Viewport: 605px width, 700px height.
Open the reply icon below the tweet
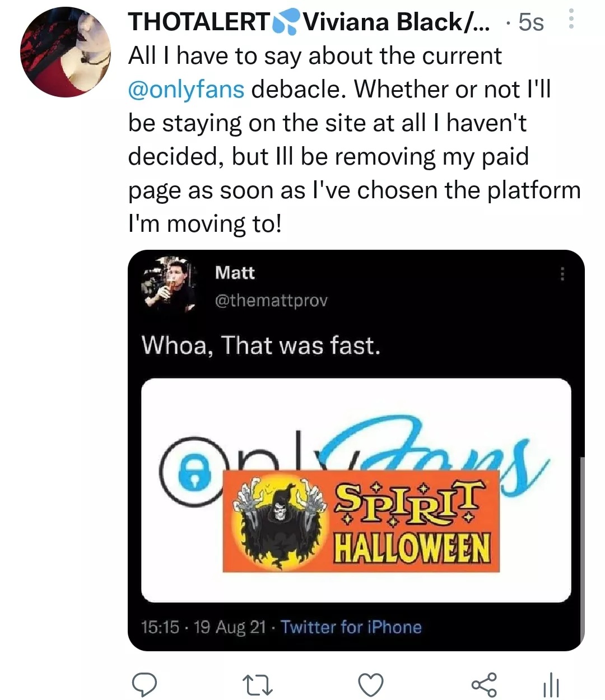click(144, 684)
